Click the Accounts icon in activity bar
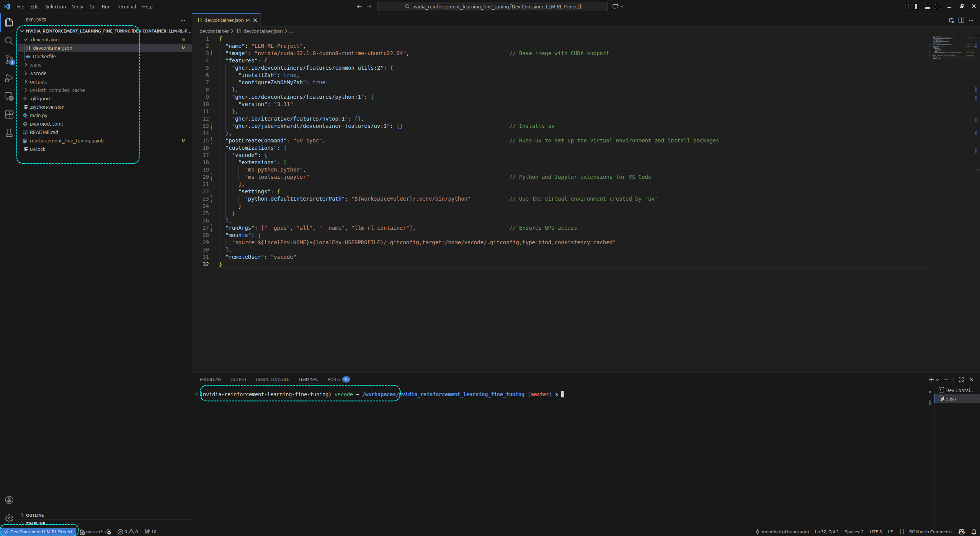Image resolution: width=980 pixels, height=536 pixels. 9,500
